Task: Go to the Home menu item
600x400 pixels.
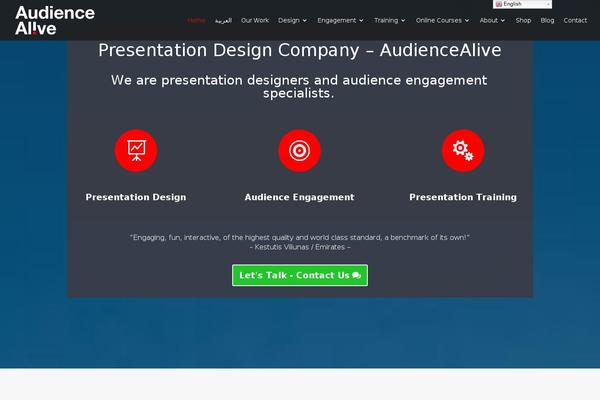Action: (196, 20)
